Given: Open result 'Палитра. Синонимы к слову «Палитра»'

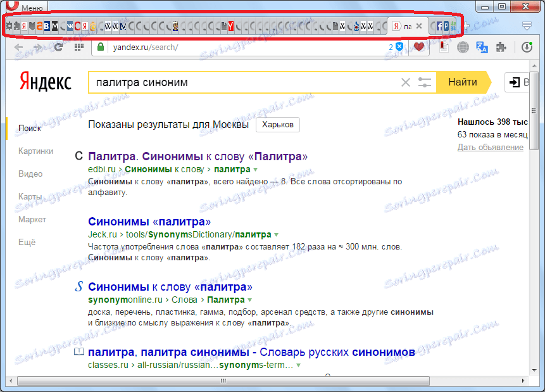Looking at the screenshot, I should coord(197,156).
